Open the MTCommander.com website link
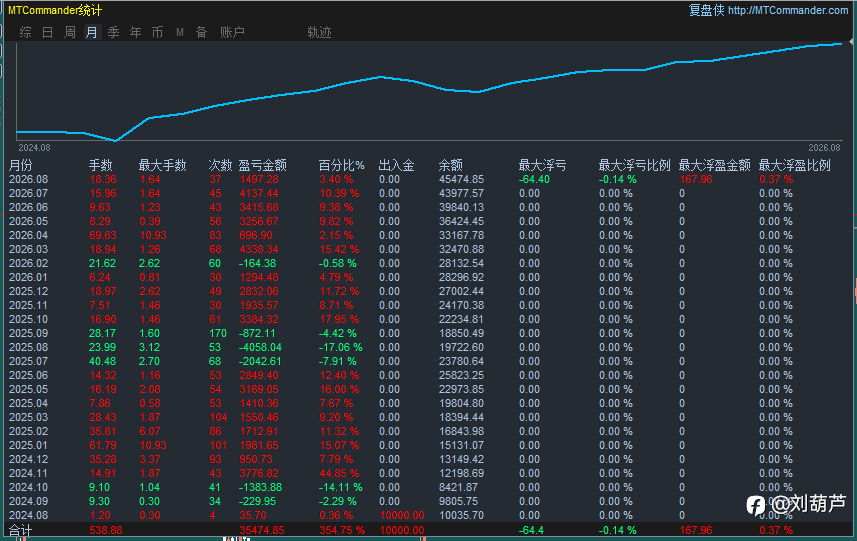857x541 pixels. pos(788,10)
